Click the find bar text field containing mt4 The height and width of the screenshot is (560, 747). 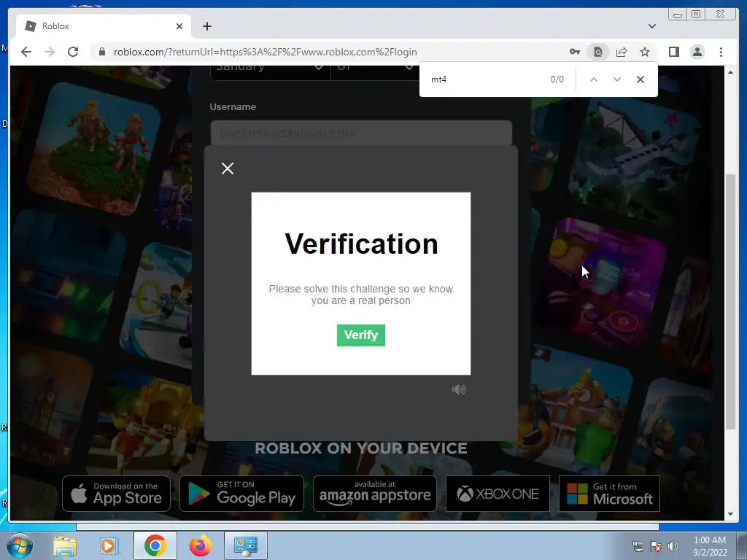point(486,79)
